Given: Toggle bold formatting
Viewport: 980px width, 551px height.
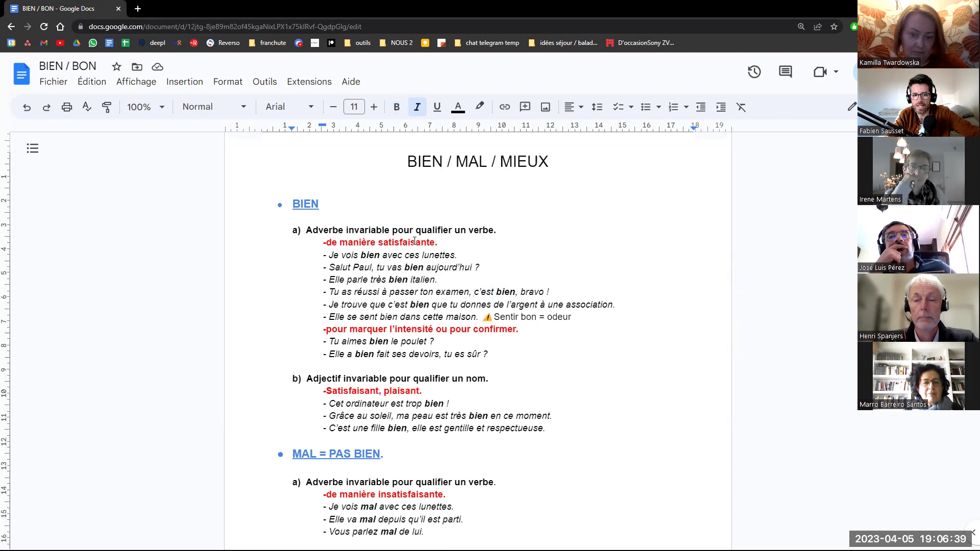Looking at the screenshot, I should (397, 107).
